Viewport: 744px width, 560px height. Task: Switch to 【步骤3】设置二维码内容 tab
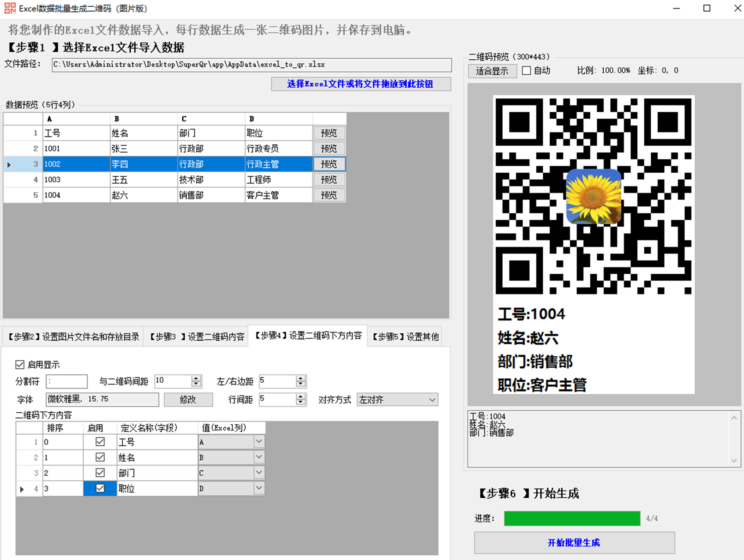196,337
